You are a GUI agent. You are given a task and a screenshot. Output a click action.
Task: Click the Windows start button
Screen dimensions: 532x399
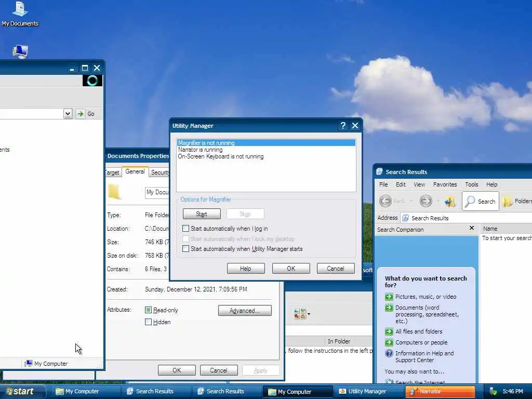tap(22, 391)
